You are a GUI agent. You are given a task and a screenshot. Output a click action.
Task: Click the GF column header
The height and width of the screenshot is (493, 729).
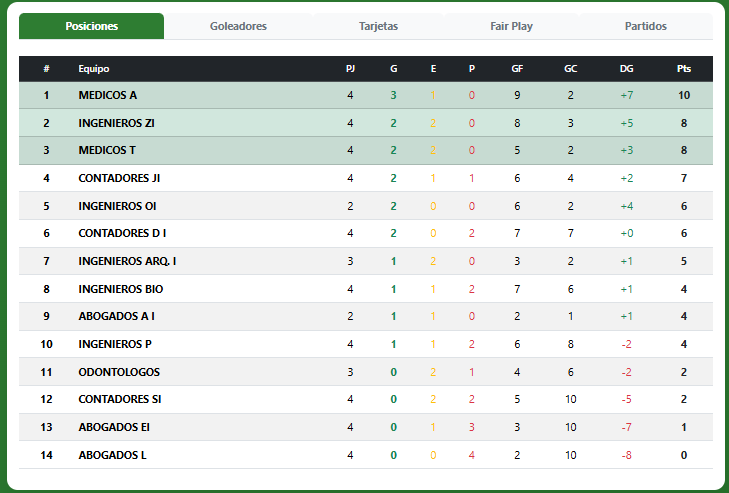point(517,69)
